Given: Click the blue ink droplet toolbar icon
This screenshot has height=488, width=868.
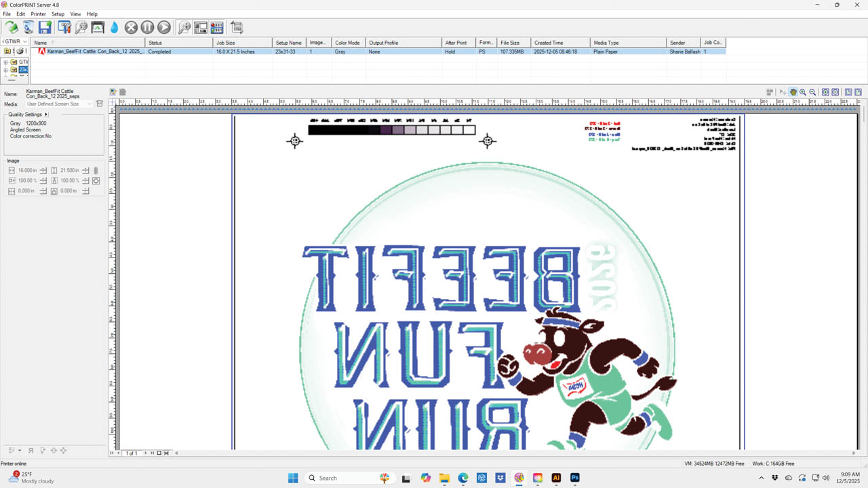Looking at the screenshot, I should tap(114, 27).
